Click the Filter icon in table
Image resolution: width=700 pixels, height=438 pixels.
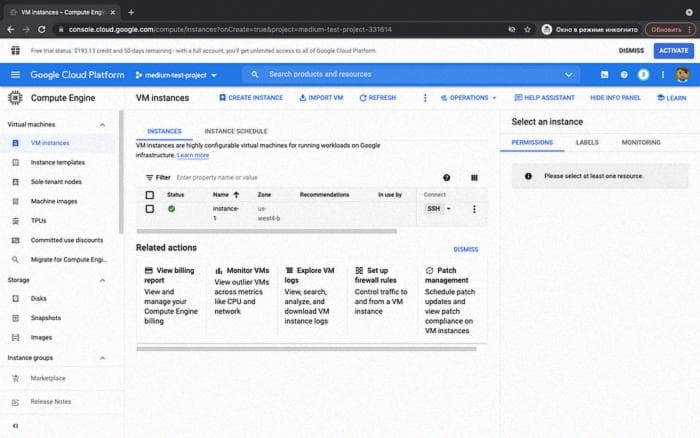[150, 178]
